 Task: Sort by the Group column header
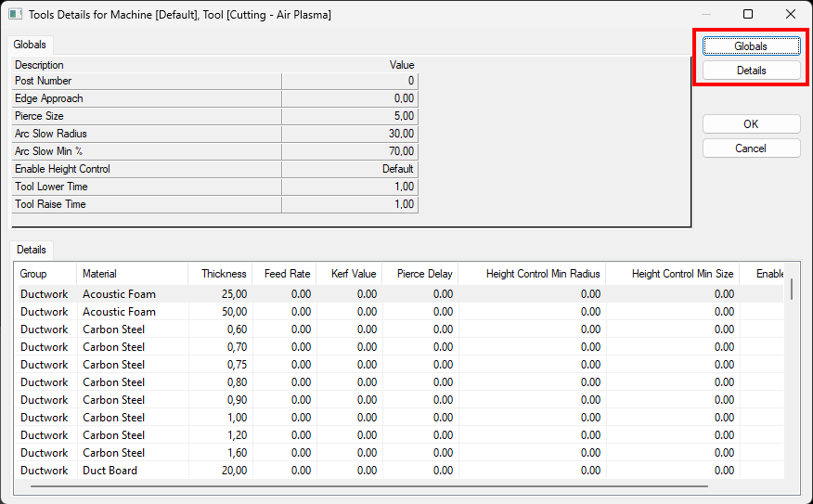pos(45,274)
